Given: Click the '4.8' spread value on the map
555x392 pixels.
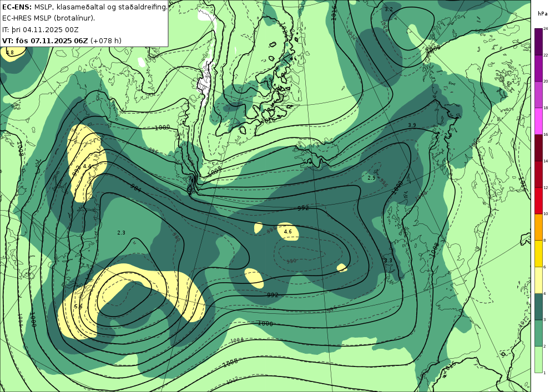Looking at the screenshot, I should click(x=10, y=53).
